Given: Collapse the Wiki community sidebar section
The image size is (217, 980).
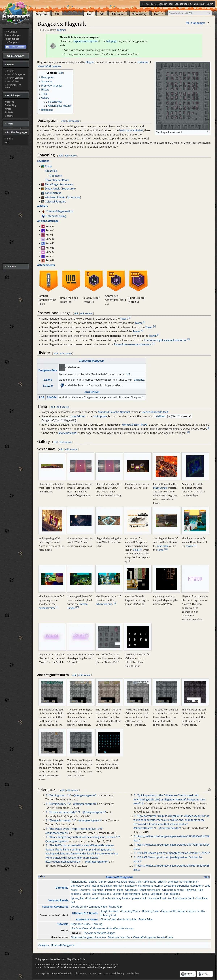Looking at the screenshot, I should [16, 56].
